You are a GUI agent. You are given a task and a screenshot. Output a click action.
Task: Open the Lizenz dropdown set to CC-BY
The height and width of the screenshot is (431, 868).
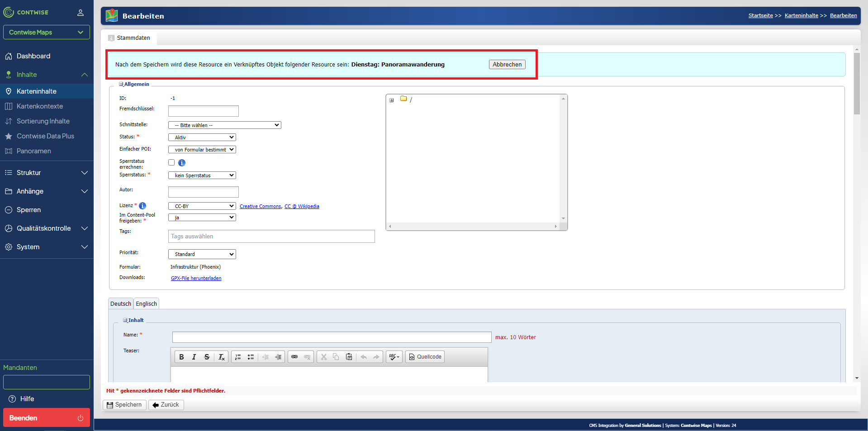click(202, 206)
